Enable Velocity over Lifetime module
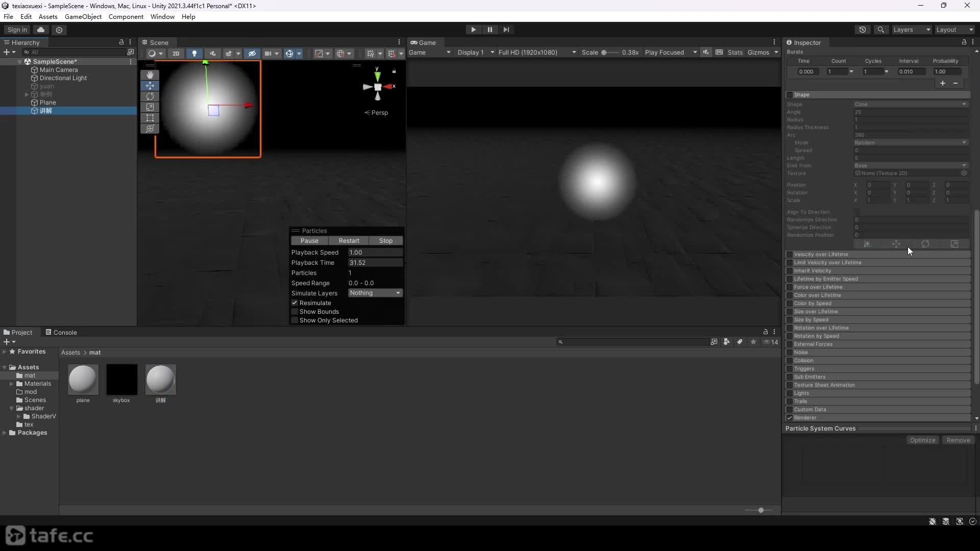 pyautogui.click(x=790, y=255)
